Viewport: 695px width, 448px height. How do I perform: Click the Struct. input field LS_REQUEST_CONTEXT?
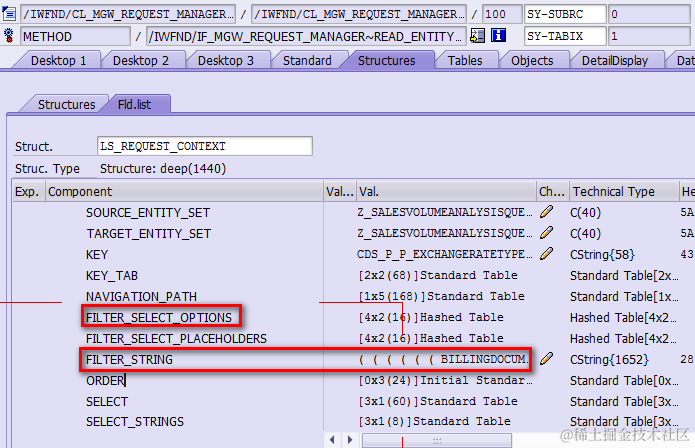point(205,146)
